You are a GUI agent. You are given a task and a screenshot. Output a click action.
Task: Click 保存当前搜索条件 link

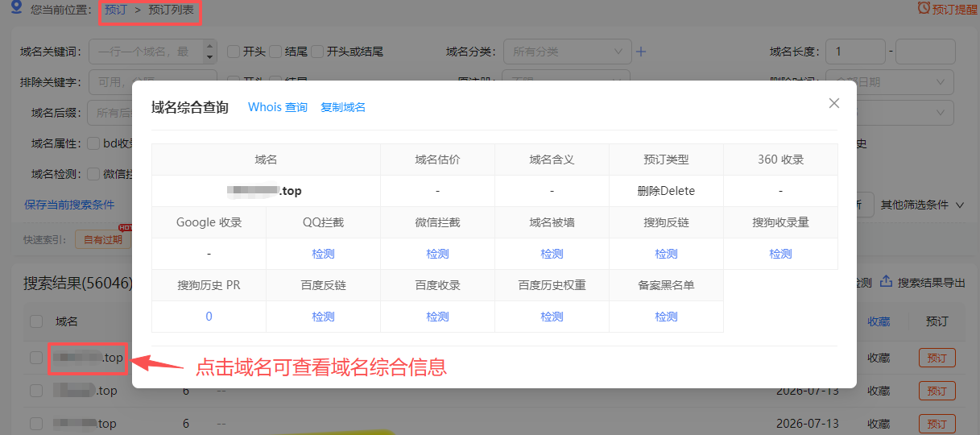tap(69, 205)
